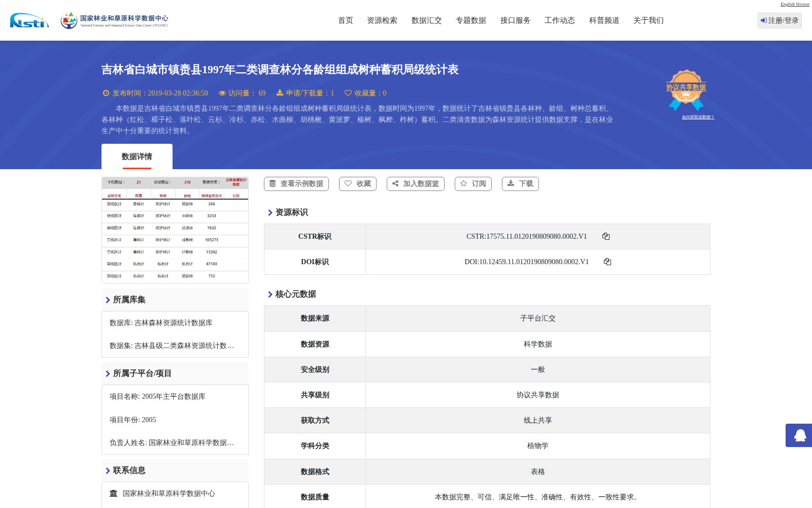Click the clock icon beside 发布时间
The height and width of the screenshot is (508, 812).
coord(106,93)
